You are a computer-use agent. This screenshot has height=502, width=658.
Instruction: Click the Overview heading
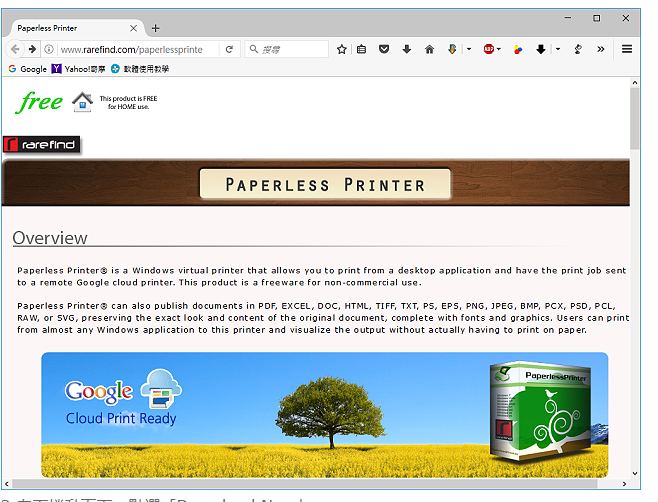(50, 238)
